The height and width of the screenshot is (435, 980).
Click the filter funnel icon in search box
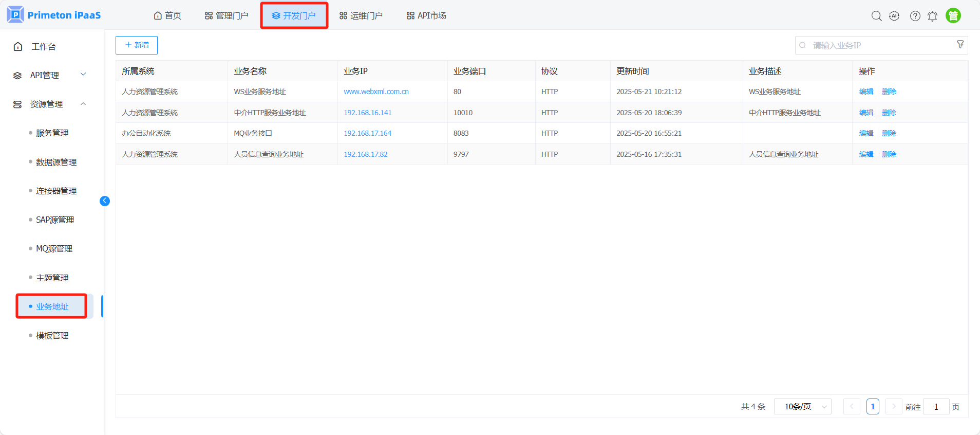960,45
